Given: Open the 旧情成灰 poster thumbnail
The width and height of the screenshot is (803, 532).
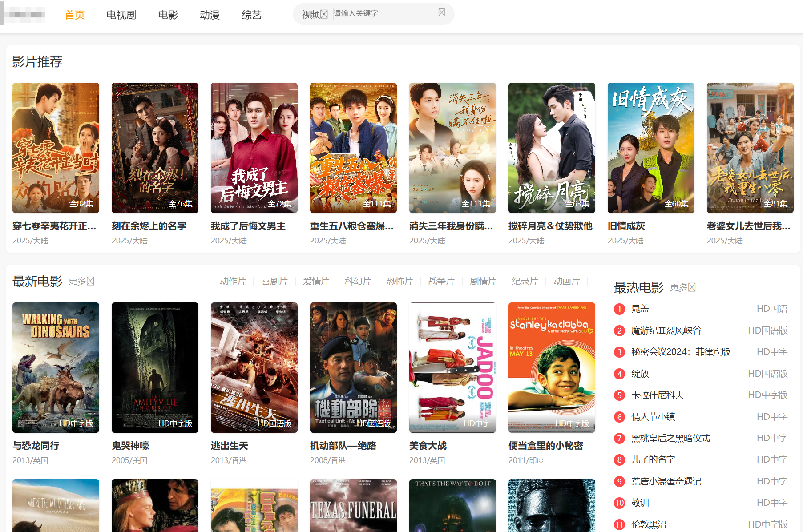Looking at the screenshot, I should [650, 148].
